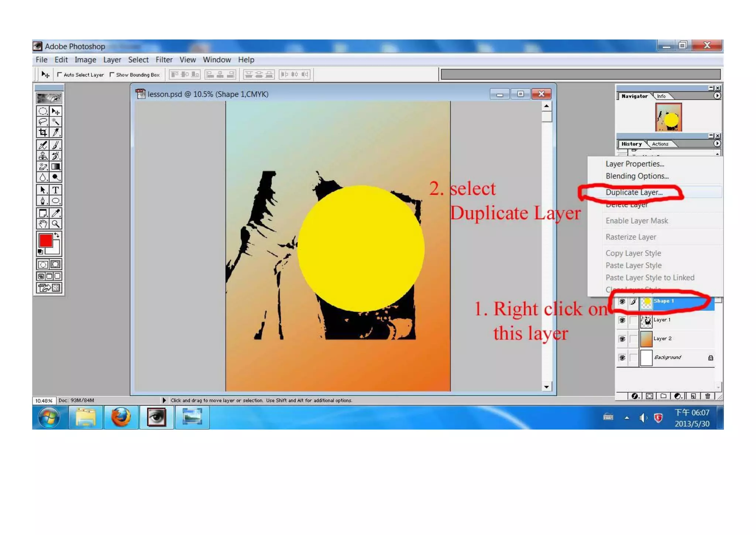This screenshot has height=535, width=756.
Task: Click the trash icon in Layers panel
Action: [708, 396]
